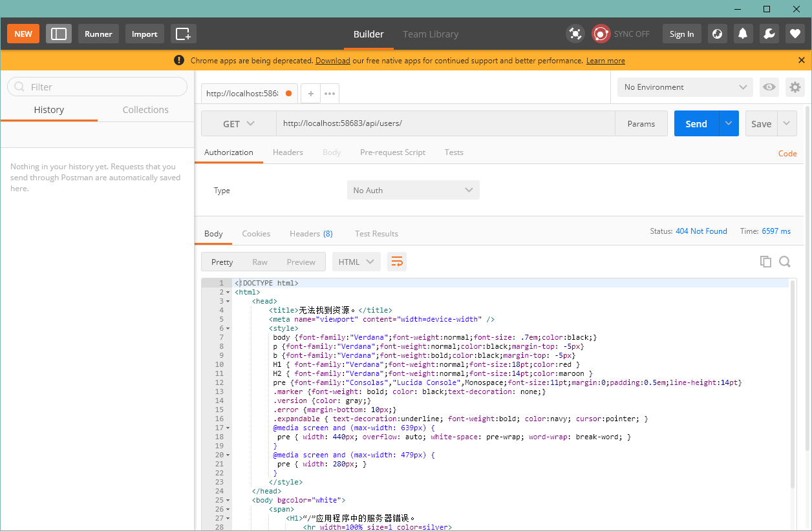
Task: Select the request Headers tab
Action: [x=288, y=152]
